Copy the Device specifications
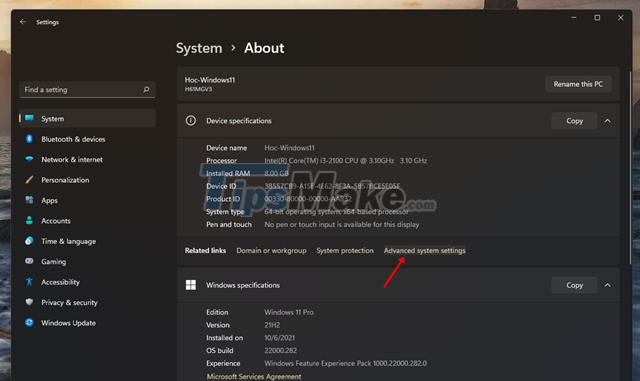 (574, 120)
